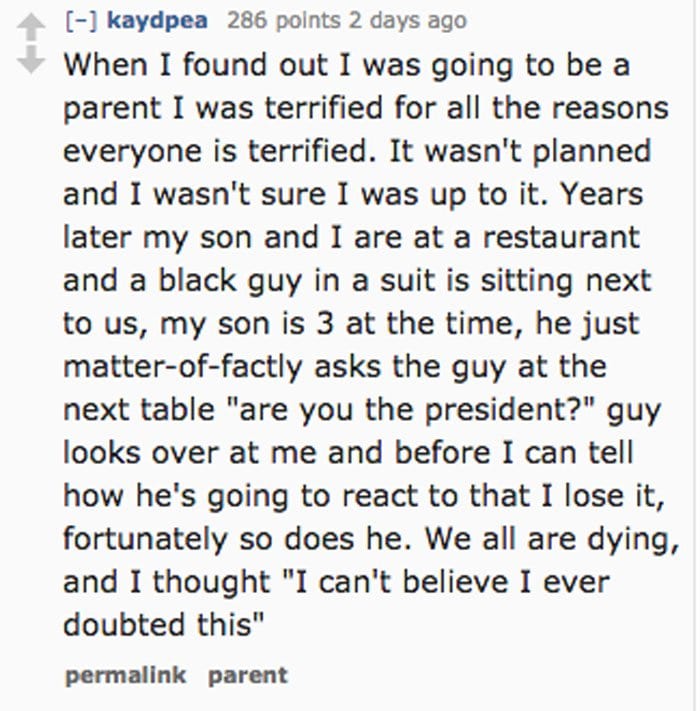This screenshot has width=700, height=711.
Task: Click the number "3" in the comment text
Action: pyautogui.click(x=325, y=324)
